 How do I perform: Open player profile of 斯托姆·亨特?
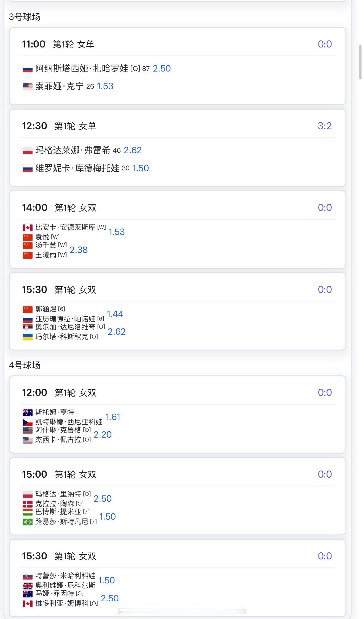tap(55, 412)
